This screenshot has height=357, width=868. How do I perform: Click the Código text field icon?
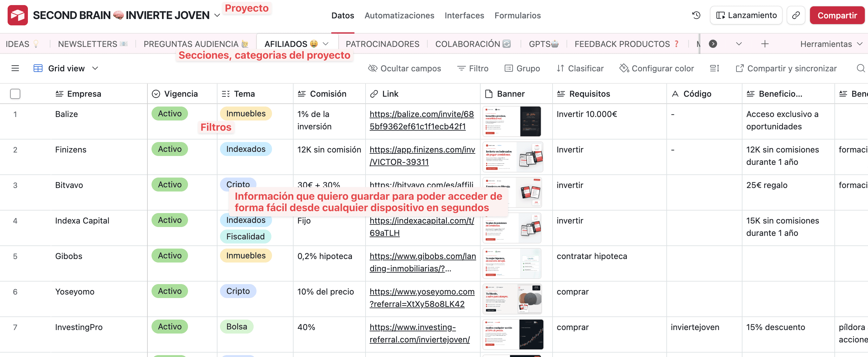[675, 94]
